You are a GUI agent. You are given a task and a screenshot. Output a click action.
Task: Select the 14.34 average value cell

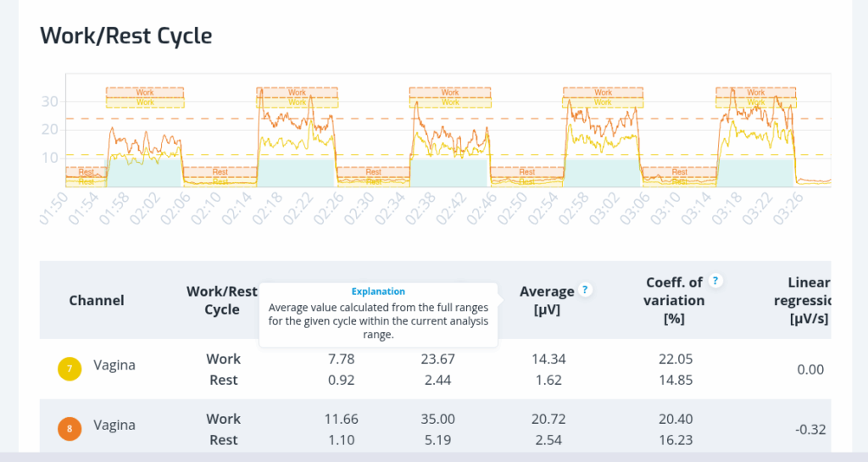point(548,359)
